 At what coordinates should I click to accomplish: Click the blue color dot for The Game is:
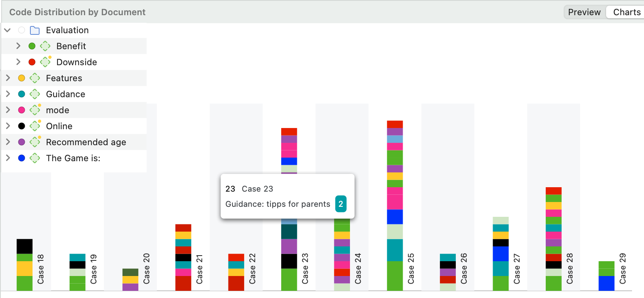(x=22, y=158)
